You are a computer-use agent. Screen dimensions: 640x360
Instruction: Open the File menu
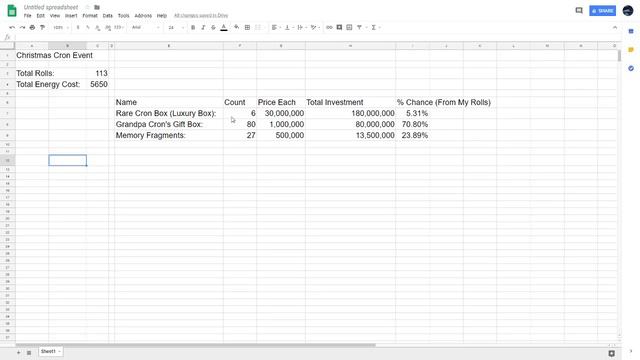point(27,16)
